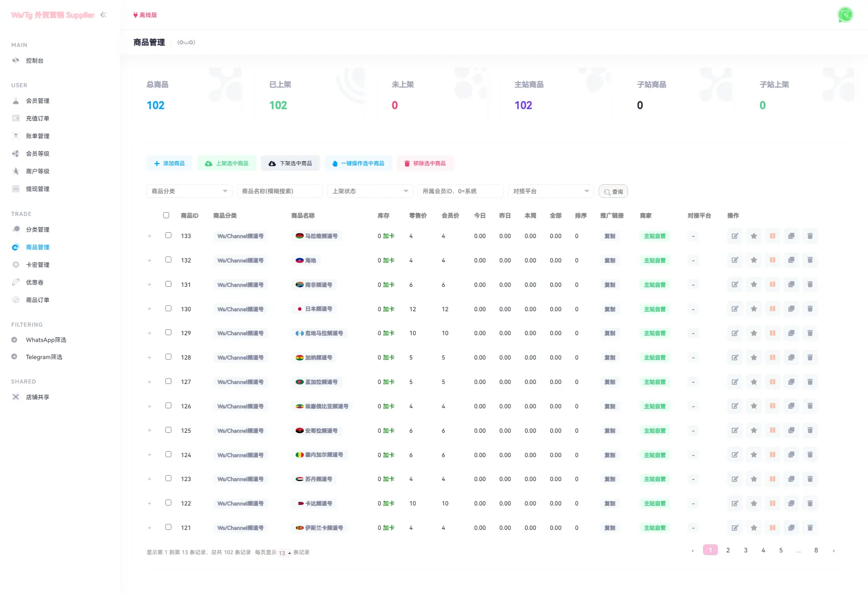Click the 商品名称 fuzzy search field

click(x=279, y=191)
